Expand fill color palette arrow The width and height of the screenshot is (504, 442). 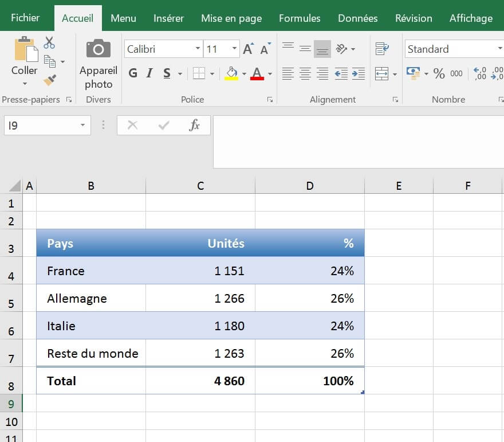[x=245, y=73]
